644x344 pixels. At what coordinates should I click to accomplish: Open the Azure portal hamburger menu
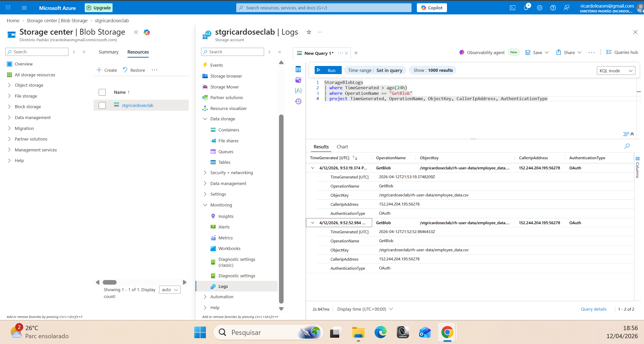pyautogui.click(x=24, y=8)
